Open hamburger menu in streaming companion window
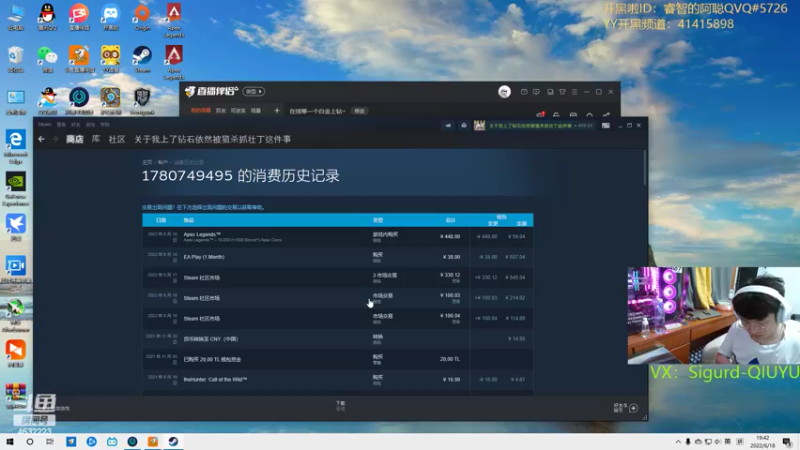The height and width of the screenshot is (450, 800). (x=574, y=92)
